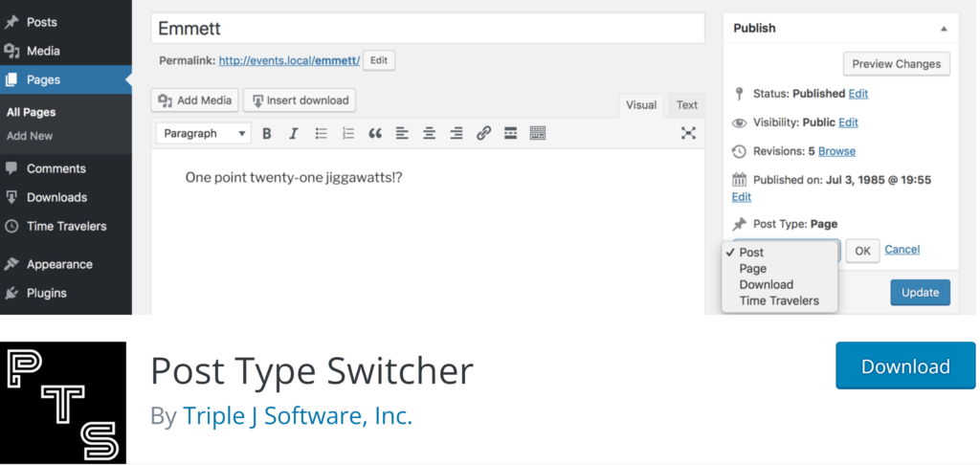This screenshot has width=980, height=465.
Task: Click the Preview Changes button
Action: coord(896,64)
